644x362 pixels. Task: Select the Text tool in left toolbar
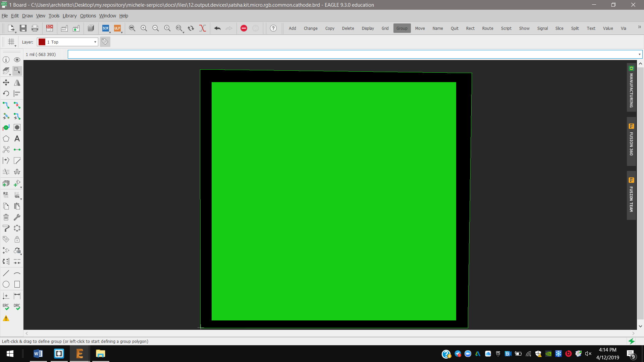(x=17, y=138)
